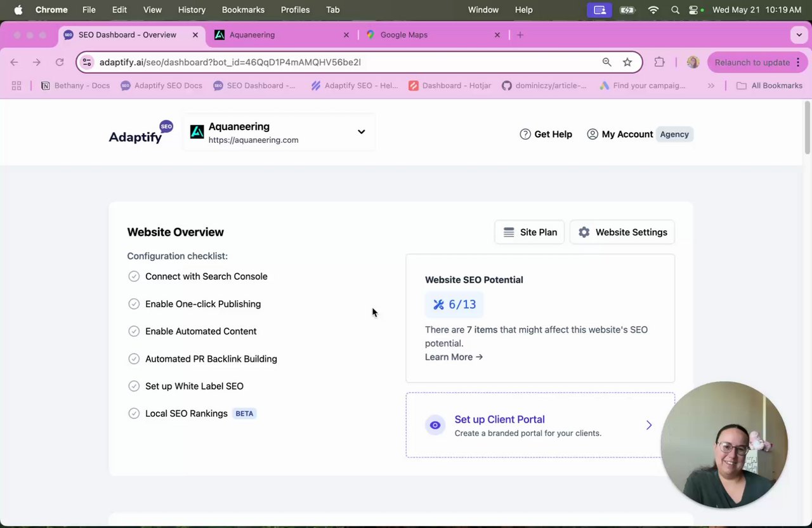Open Website Settings
The width and height of the screenshot is (812, 528).
tap(622, 232)
